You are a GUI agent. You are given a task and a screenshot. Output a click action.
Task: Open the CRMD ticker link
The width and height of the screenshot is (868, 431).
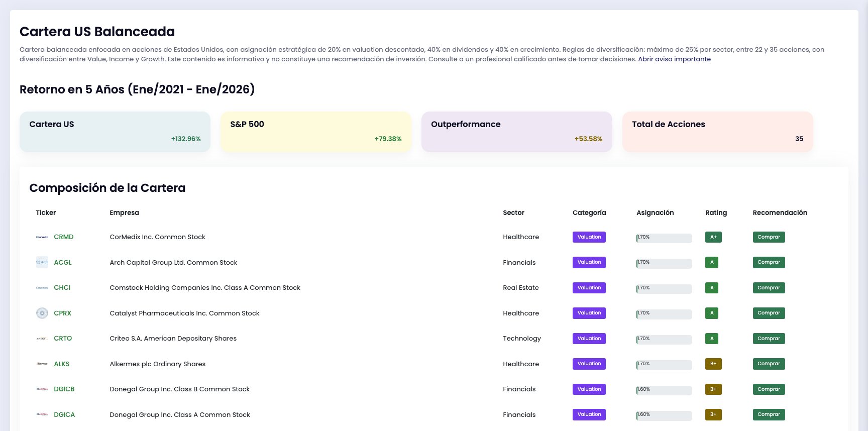(x=64, y=237)
